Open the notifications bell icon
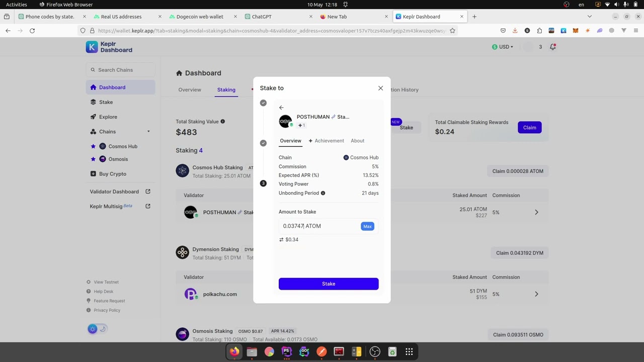Viewport: 644px width, 362px height. point(553,47)
